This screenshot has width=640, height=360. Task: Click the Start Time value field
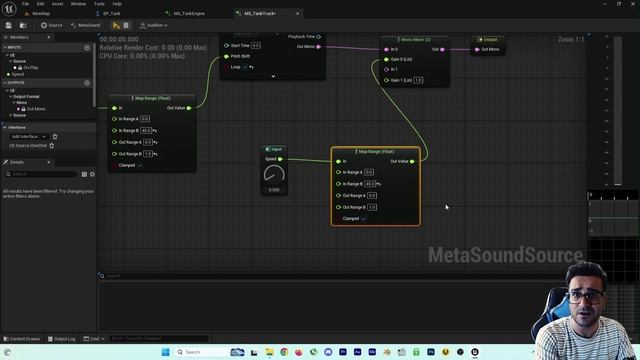pos(256,46)
